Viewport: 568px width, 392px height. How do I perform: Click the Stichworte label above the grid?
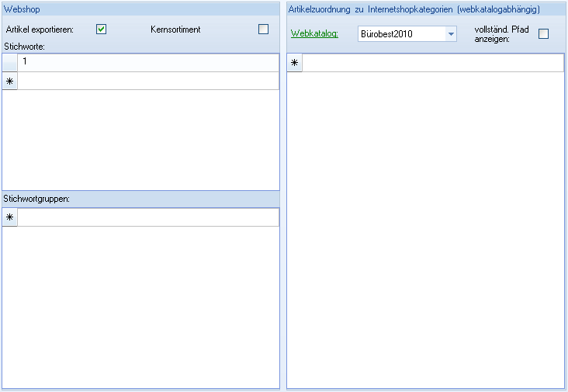[24, 47]
